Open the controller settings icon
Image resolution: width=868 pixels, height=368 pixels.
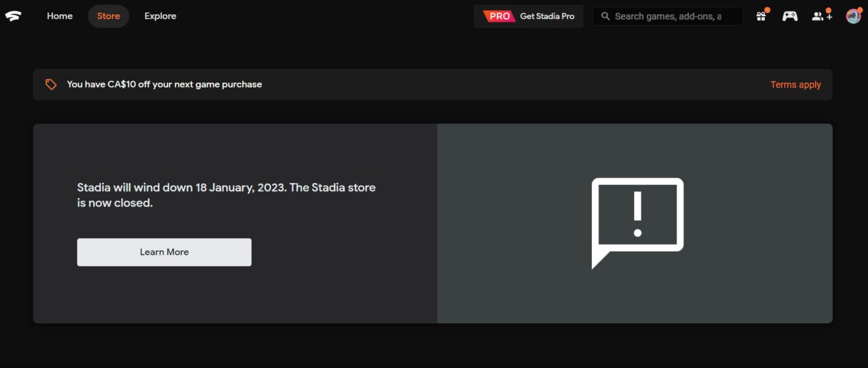(790, 16)
